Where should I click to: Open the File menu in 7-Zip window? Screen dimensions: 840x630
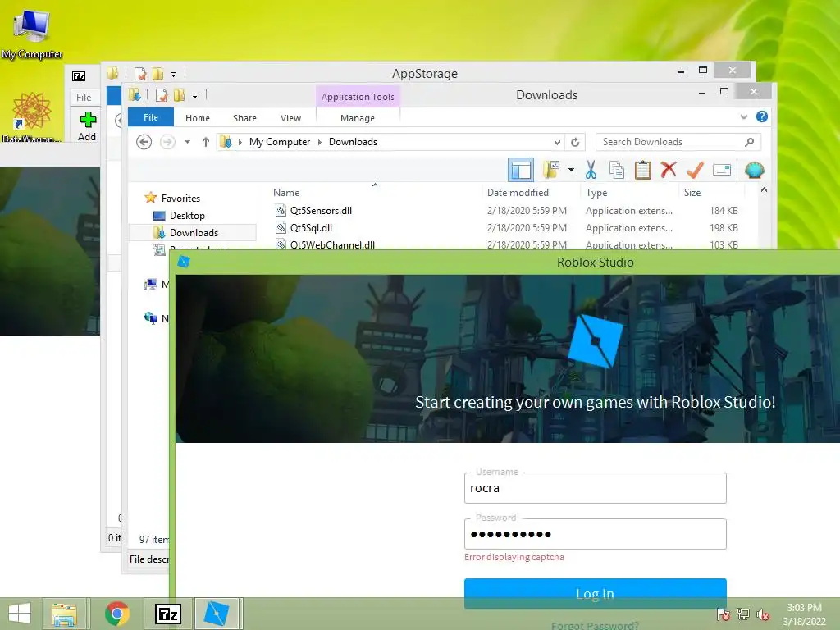(x=84, y=97)
